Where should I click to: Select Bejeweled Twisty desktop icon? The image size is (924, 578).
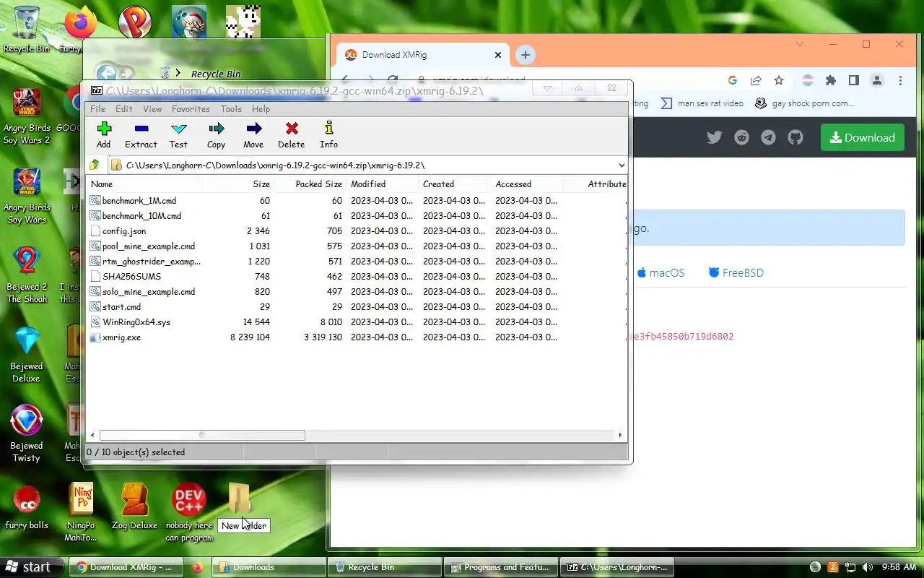pyautogui.click(x=27, y=433)
